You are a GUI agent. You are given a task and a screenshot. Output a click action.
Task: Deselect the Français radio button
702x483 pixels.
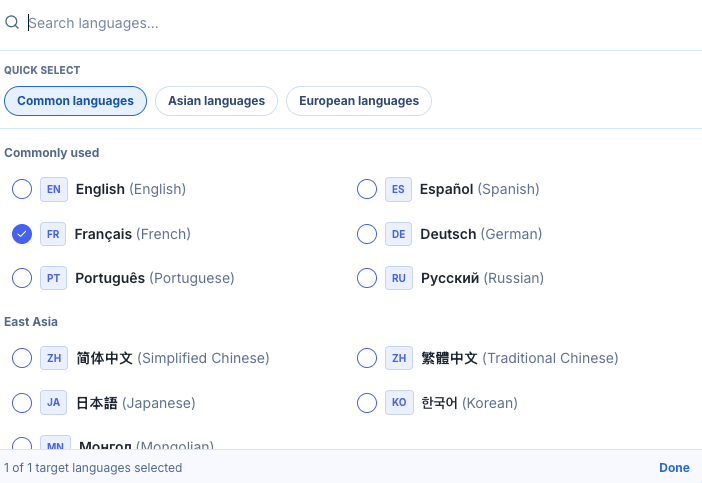pos(22,234)
